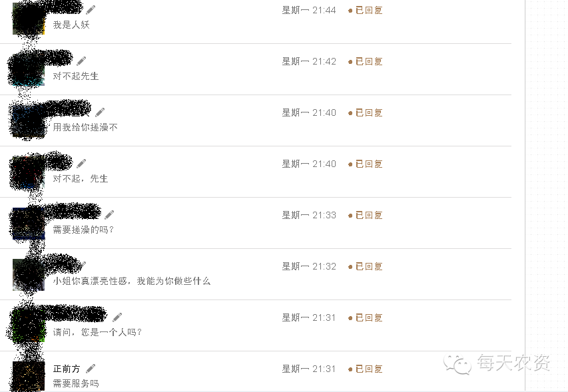Click edit pencil above 对不起先生 message
This screenshot has height=392, width=568.
(x=81, y=61)
